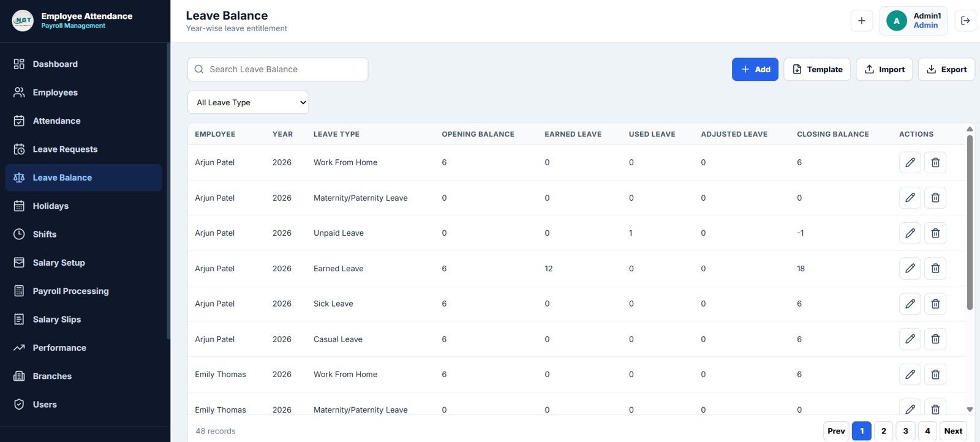Focus the Search Leave Balance field
Viewport: 980px width, 442px height.
[x=277, y=69]
